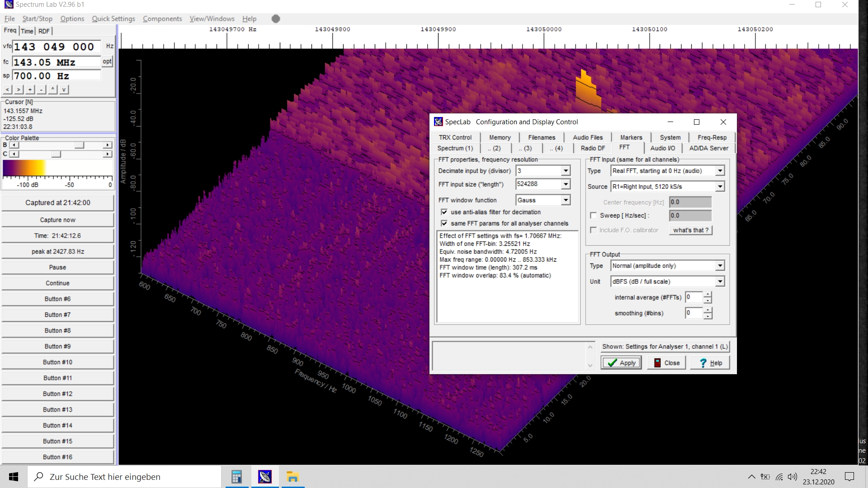Open the View/Windows menu
This screenshot has width=868, height=488.
212,19
